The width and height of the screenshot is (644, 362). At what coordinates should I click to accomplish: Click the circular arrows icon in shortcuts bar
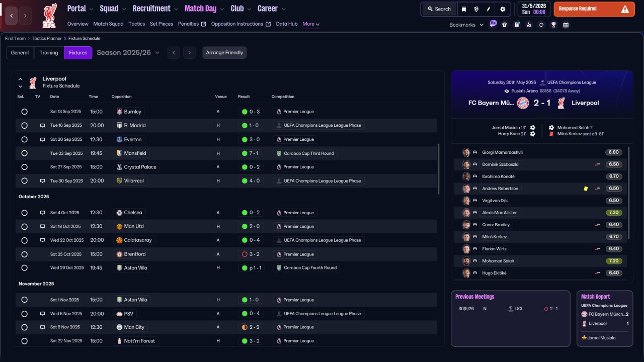click(541, 25)
